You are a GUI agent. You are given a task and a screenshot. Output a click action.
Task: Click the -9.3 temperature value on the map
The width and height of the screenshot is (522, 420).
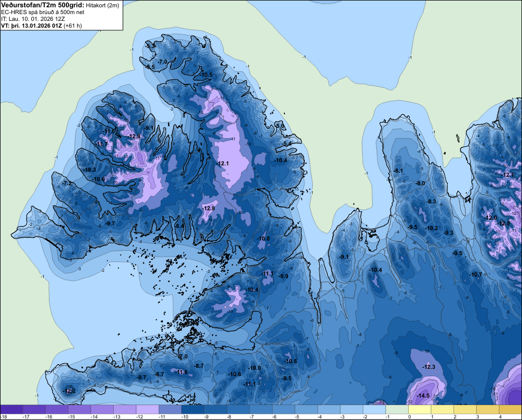tap(449, 233)
